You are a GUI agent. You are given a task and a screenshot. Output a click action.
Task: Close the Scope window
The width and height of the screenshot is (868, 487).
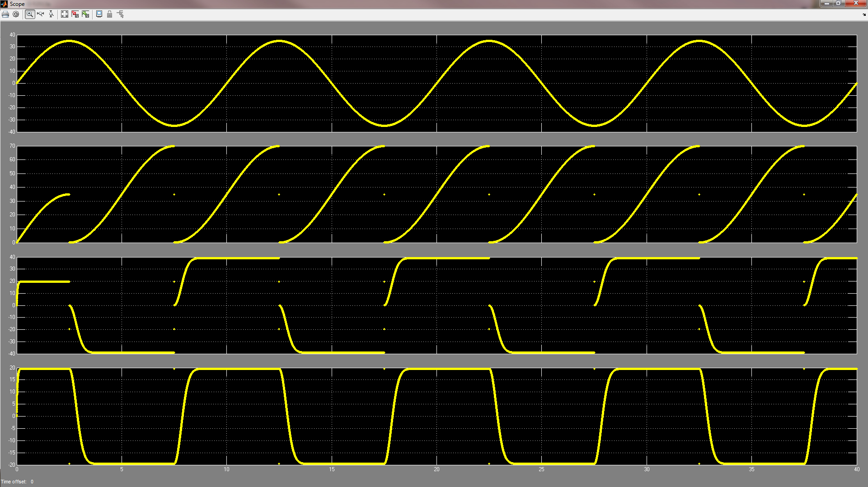click(x=855, y=4)
